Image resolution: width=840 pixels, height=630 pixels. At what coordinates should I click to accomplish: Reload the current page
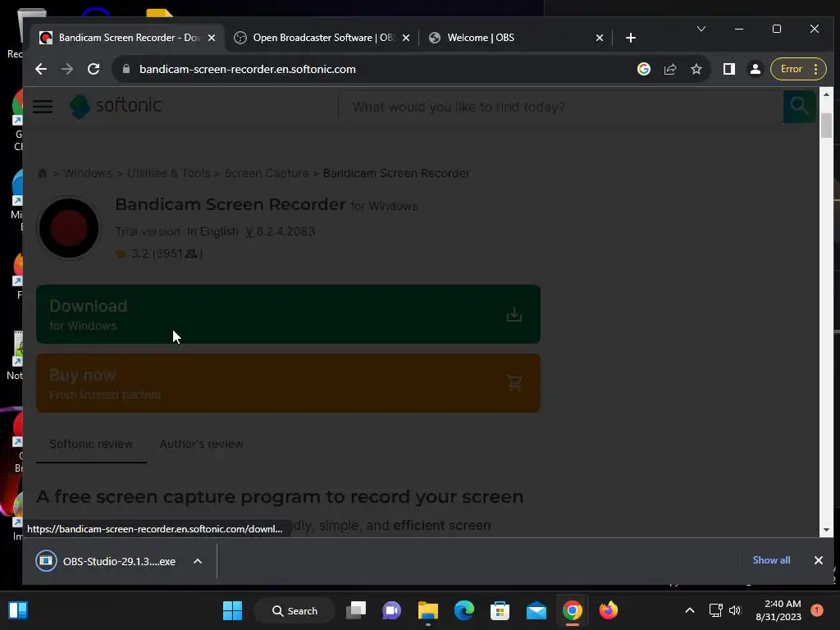pyautogui.click(x=94, y=69)
